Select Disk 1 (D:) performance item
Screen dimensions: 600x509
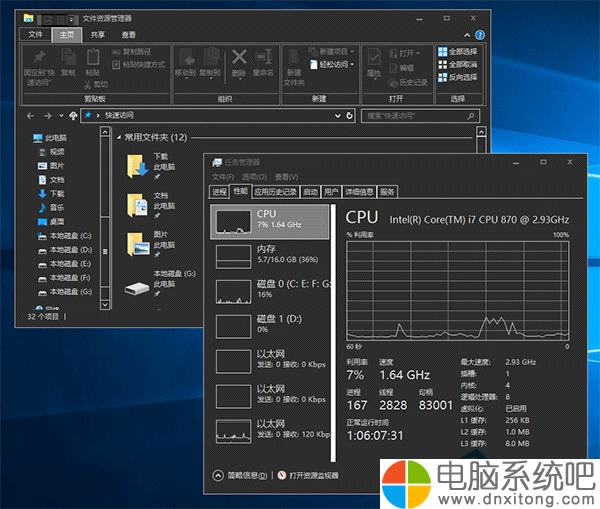point(270,327)
